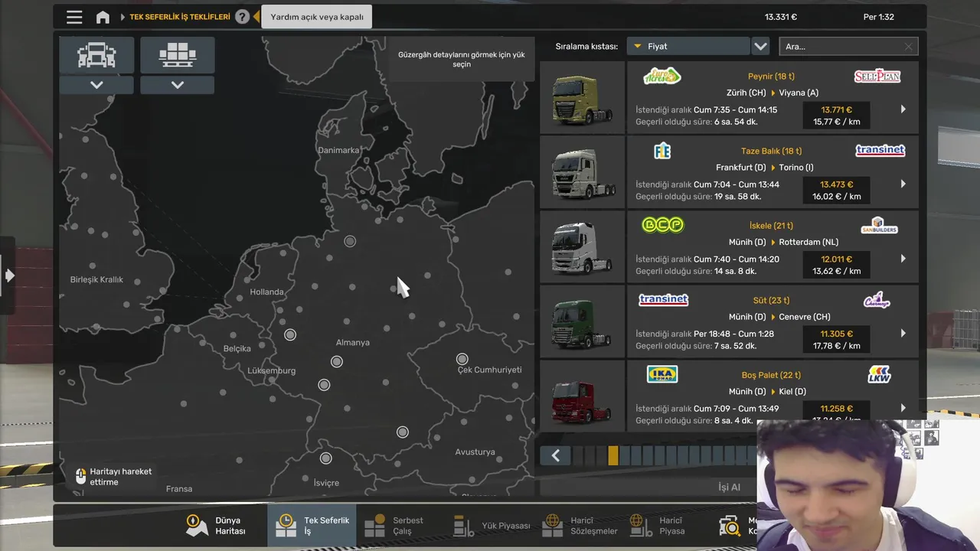Click the BCP company logo
Image resolution: width=980 pixels, height=551 pixels.
coord(662,225)
